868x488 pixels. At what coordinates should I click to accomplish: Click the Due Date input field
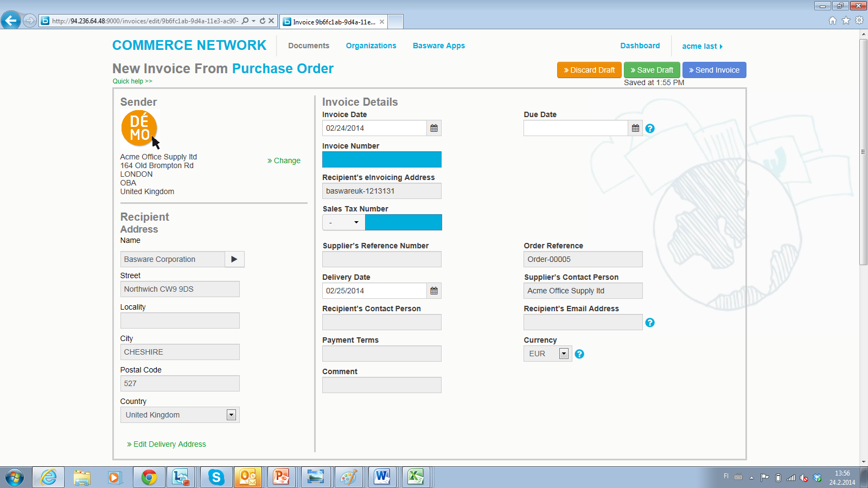(576, 128)
